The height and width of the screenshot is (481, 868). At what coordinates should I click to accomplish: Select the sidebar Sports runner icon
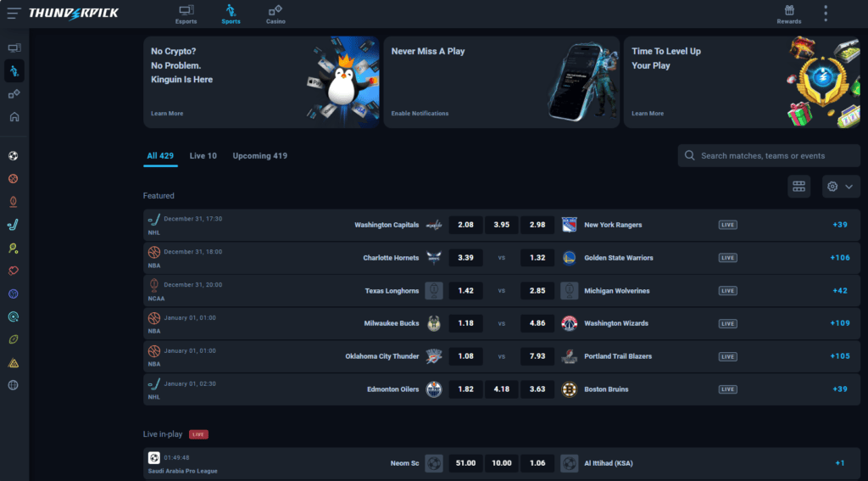[x=14, y=71]
